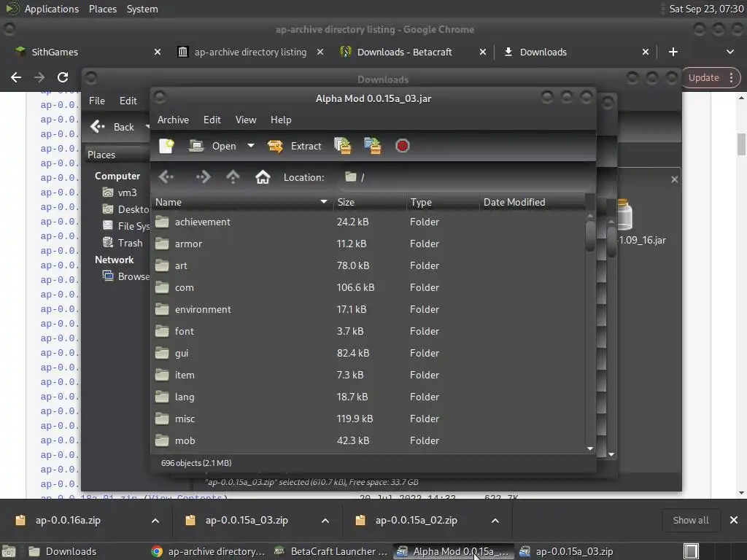Sort by Date Modified column

click(x=533, y=202)
